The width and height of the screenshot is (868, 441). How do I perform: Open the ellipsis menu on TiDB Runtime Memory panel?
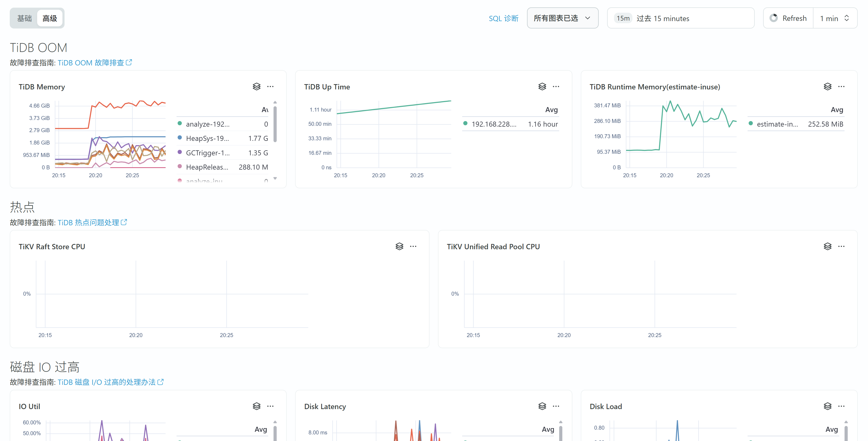tap(841, 87)
